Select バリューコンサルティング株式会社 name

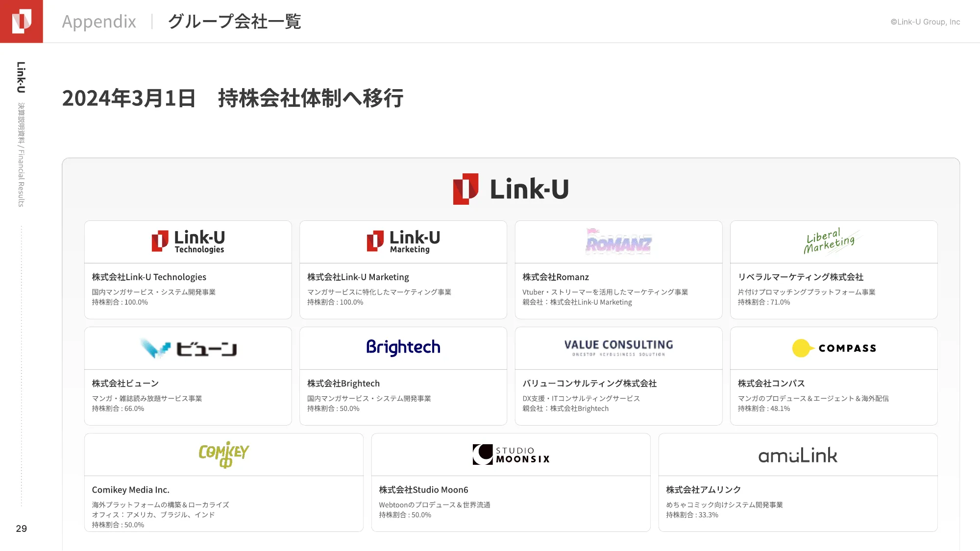click(589, 383)
